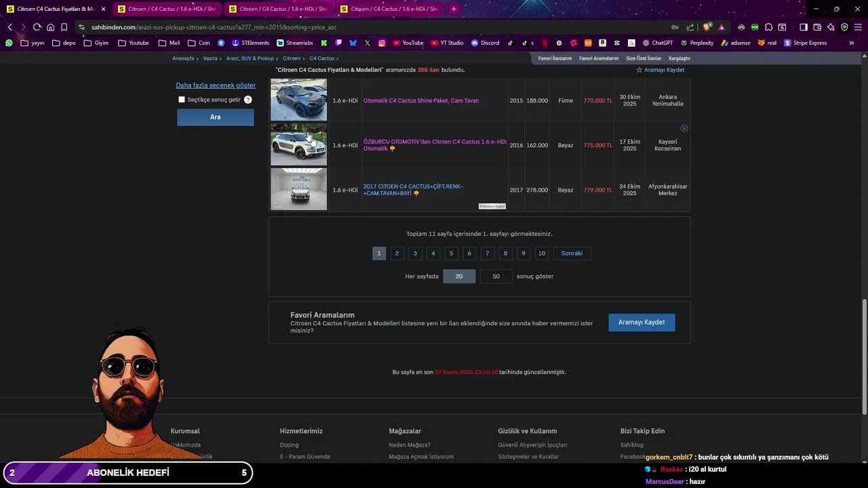
Task: Open Size Özel İlanlar menu item
Action: 644,58
